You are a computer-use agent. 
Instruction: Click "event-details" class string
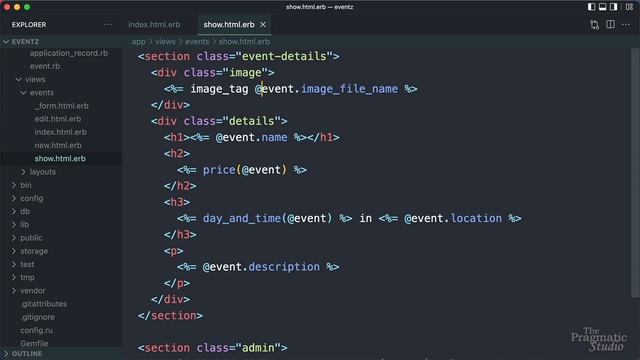tap(284, 56)
